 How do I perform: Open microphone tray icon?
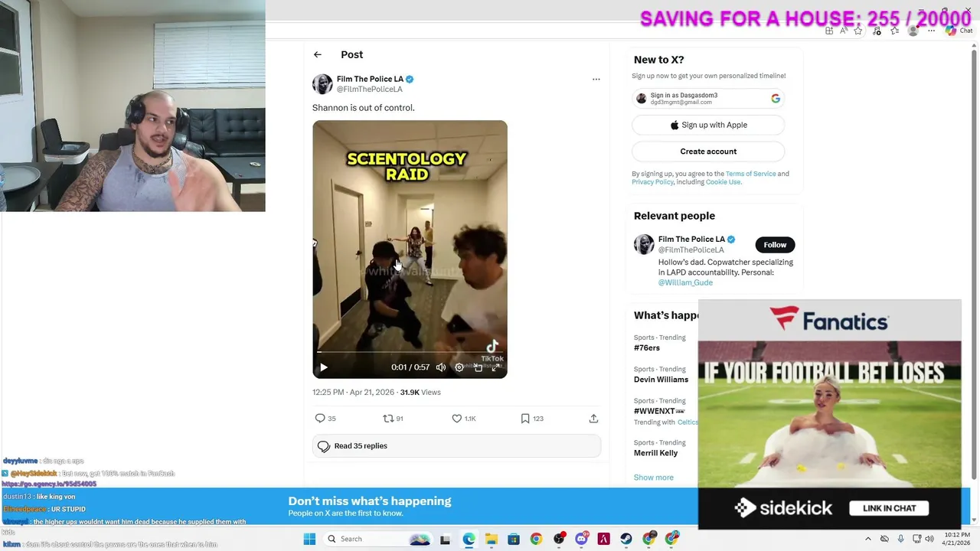[x=900, y=539]
